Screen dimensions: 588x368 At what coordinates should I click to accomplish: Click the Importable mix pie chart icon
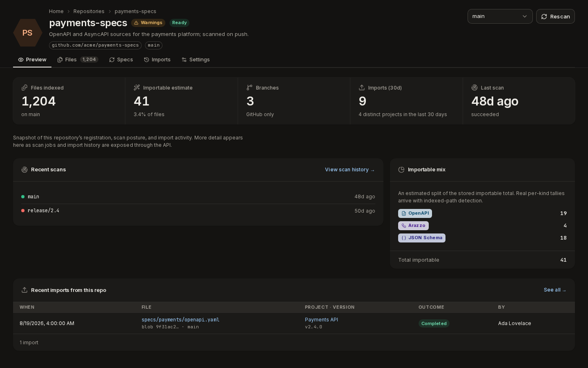coord(401,170)
